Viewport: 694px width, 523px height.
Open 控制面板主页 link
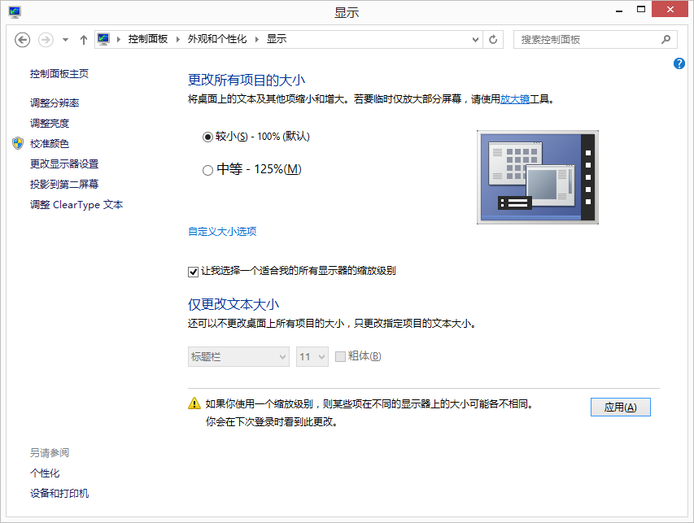pyautogui.click(x=59, y=74)
